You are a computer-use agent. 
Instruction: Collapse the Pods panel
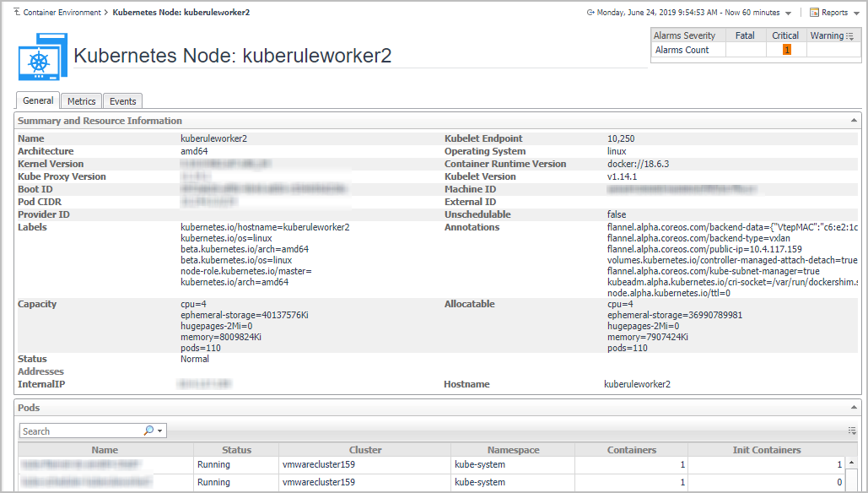856,408
